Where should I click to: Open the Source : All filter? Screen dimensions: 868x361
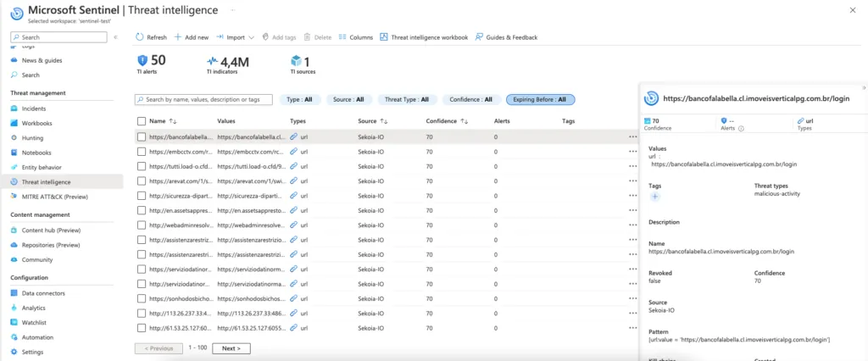tap(348, 100)
